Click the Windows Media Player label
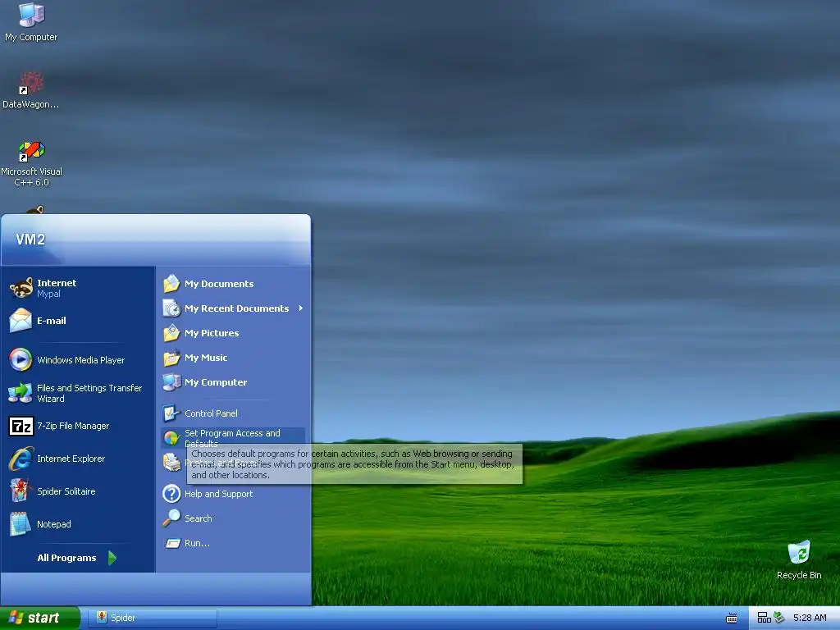This screenshot has height=630, width=840. click(x=81, y=361)
